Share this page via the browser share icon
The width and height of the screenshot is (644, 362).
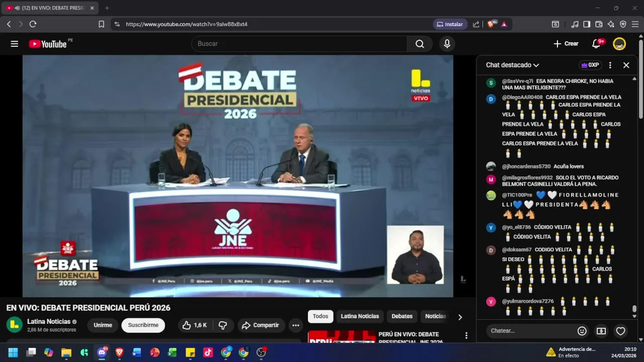click(x=476, y=24)
